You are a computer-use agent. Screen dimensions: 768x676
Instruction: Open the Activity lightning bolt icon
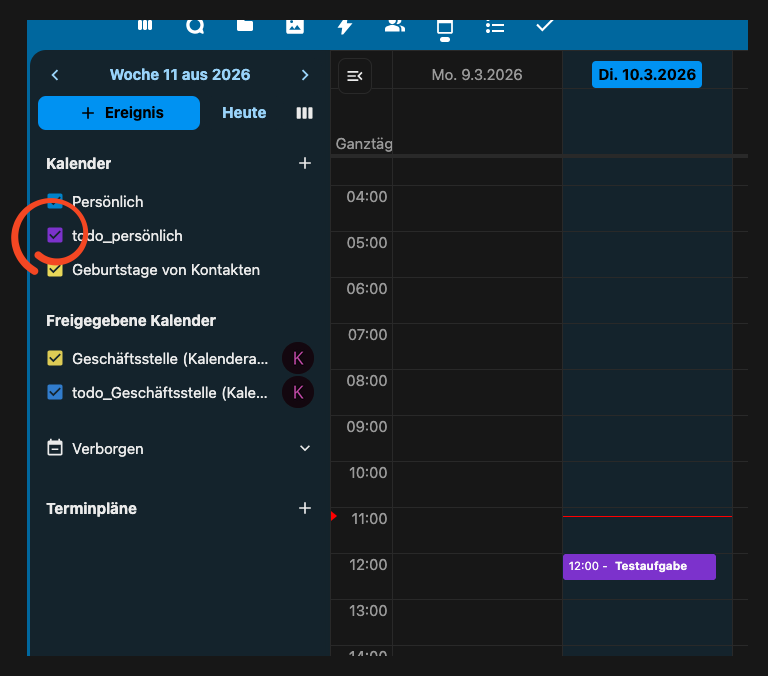coord(345,26)
